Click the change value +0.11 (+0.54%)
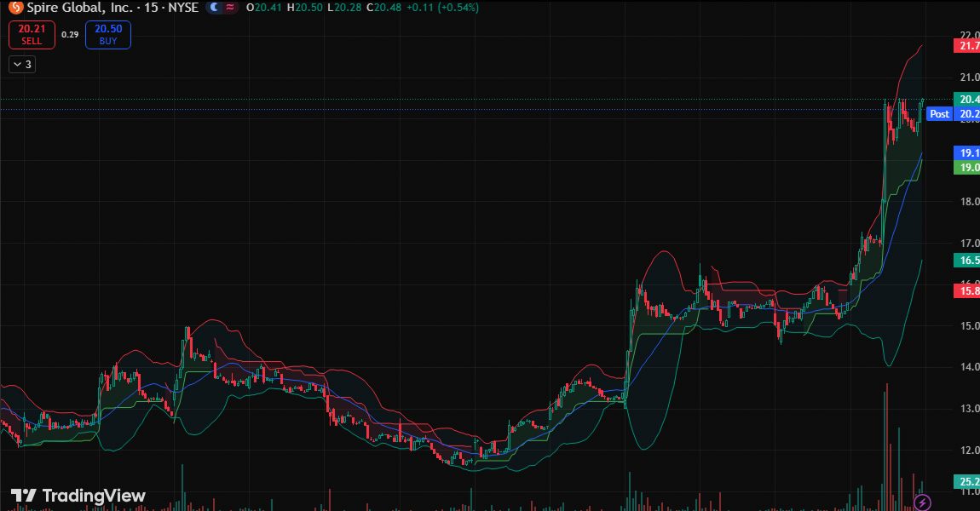The height and width of the screenshot is (511, 980). [x=442, y=8]
